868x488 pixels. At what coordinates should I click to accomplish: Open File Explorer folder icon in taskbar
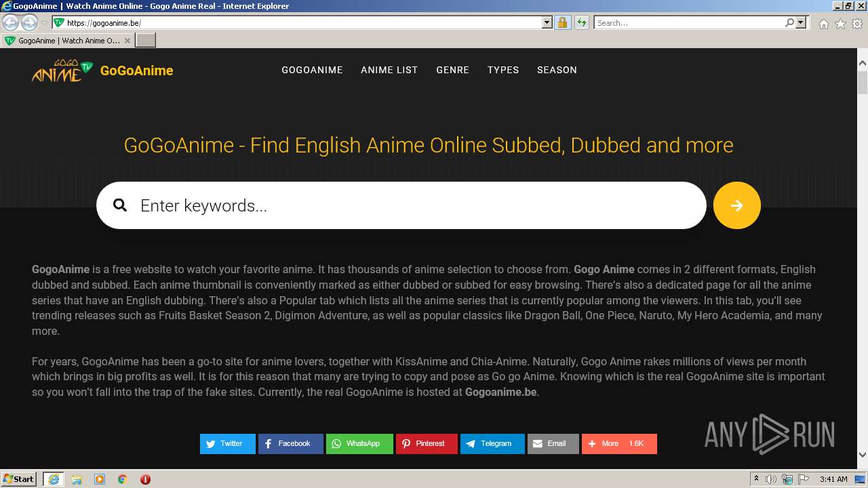click(77, 479)
